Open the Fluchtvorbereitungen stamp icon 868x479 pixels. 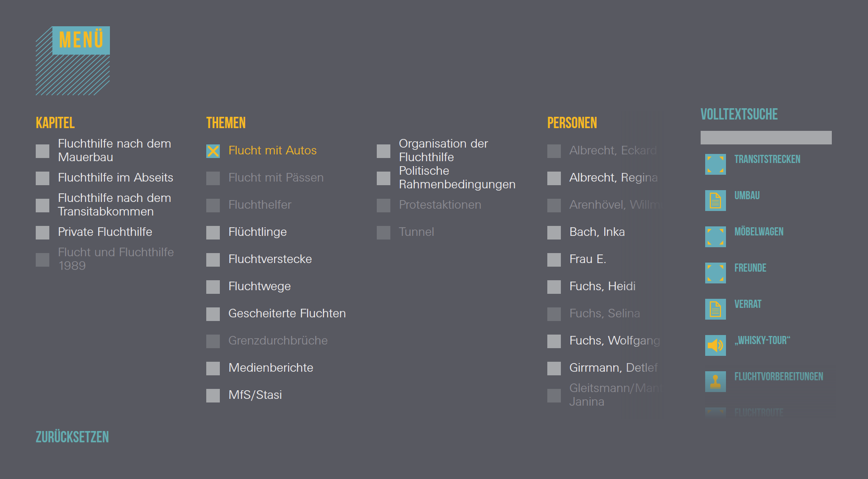(x=715, y=382)
